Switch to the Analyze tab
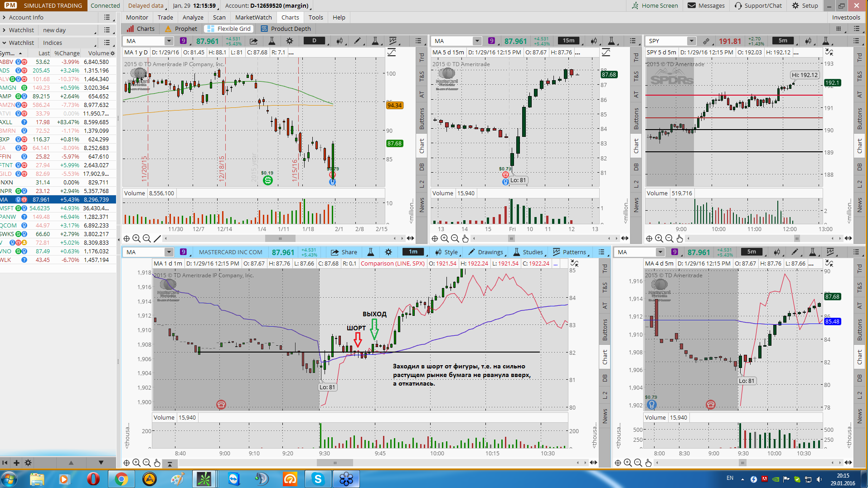The image size is (868, 488). 193,17
